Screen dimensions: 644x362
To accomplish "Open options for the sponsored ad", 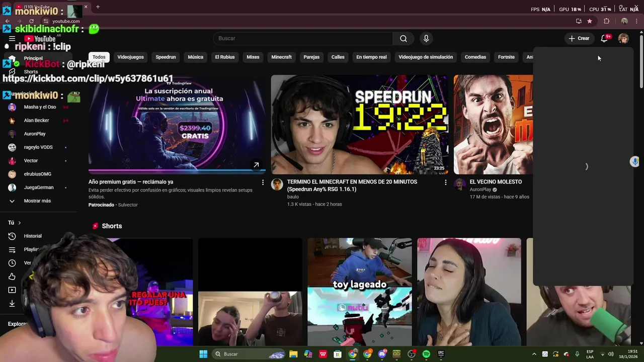I will (263, 182).
